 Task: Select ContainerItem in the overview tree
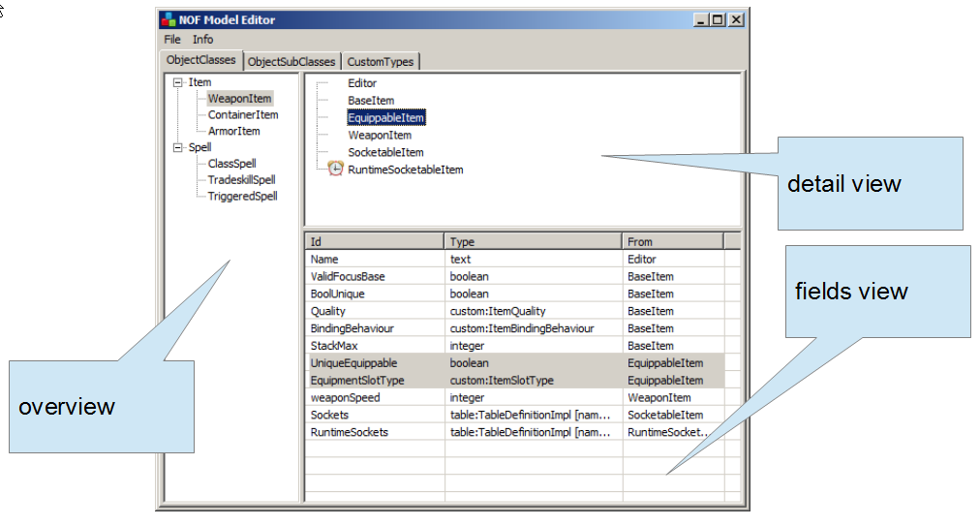(x=243, y=115)
